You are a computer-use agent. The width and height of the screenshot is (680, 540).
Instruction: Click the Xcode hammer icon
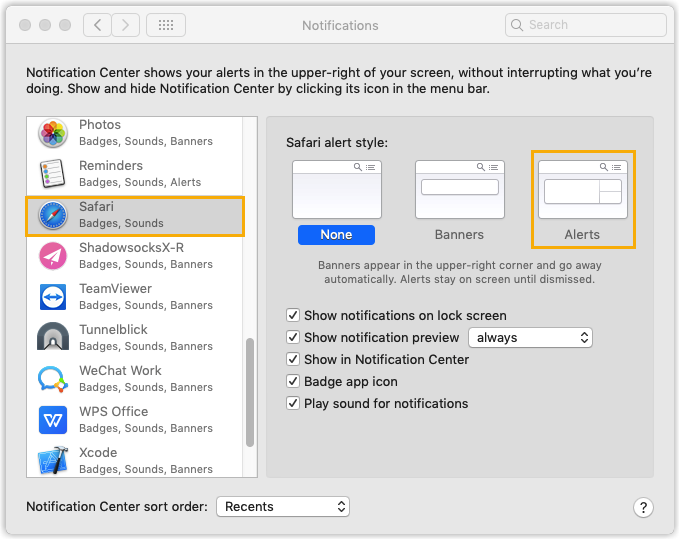pos(53,461)
